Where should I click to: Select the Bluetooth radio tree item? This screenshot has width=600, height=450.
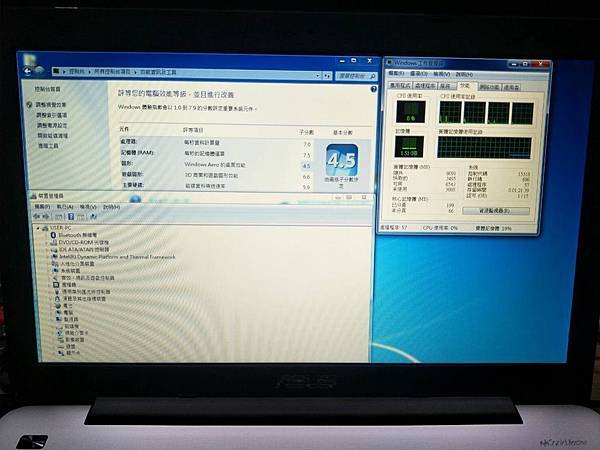78,235
